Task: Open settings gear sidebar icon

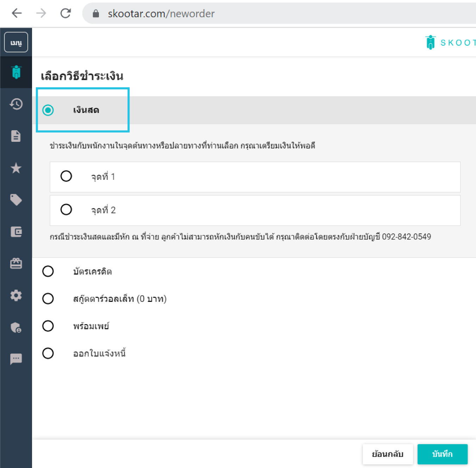Action: [16, 295]
